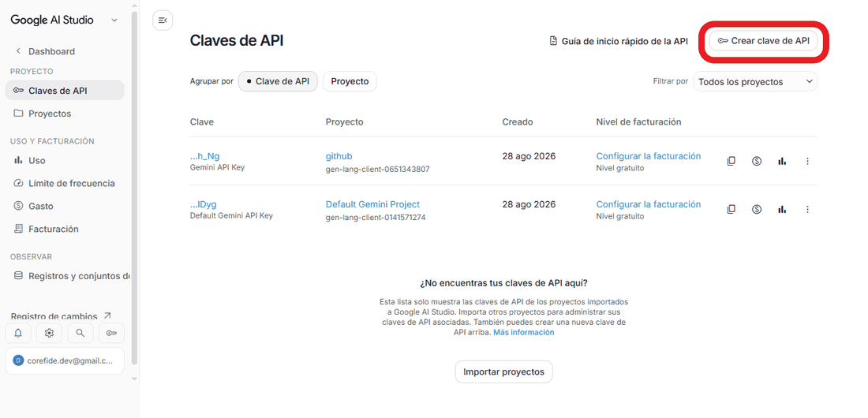Click sidebar scrollbar down arrow
Screen dimensions: 868x418
(134, 379)
